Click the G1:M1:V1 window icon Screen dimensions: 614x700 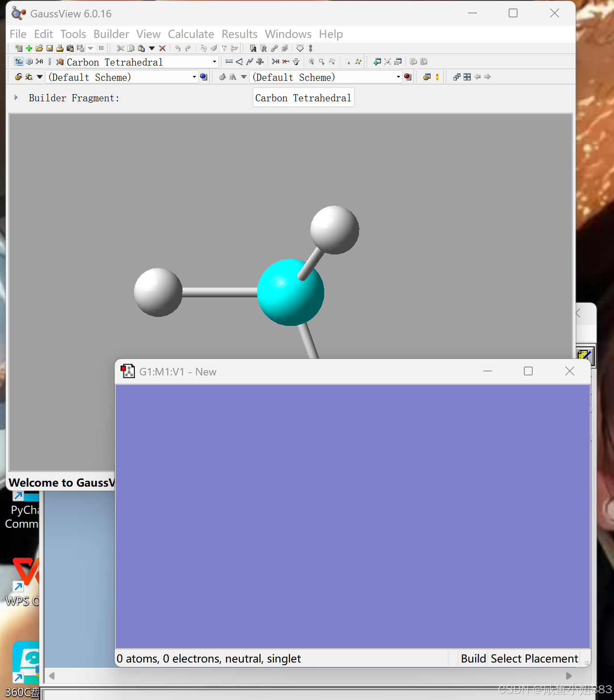tap(128, 371)
